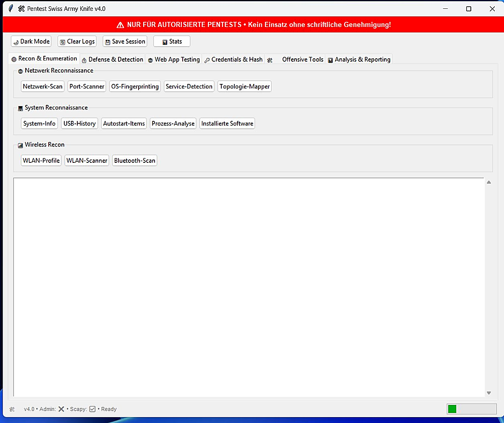The height and width of the screenshot is (423, 504).
Task: Run Bluetooth-Scan
Action: coord(135,160)
